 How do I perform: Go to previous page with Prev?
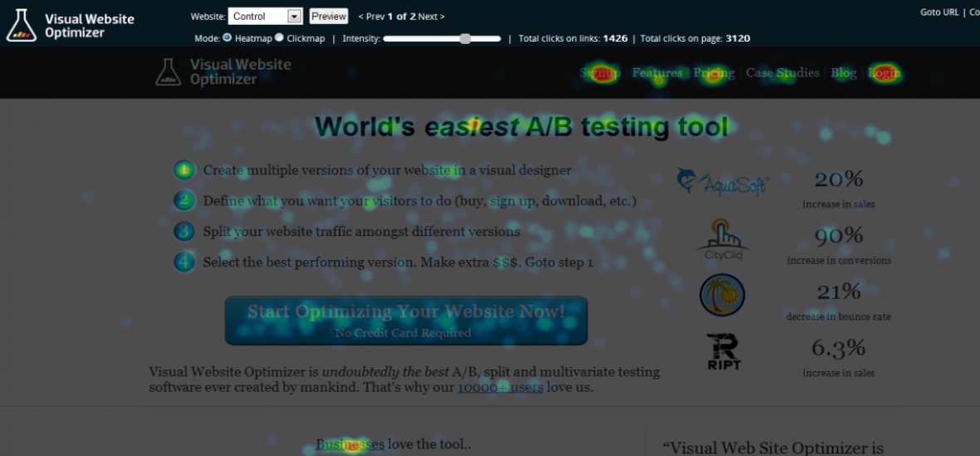371,17
